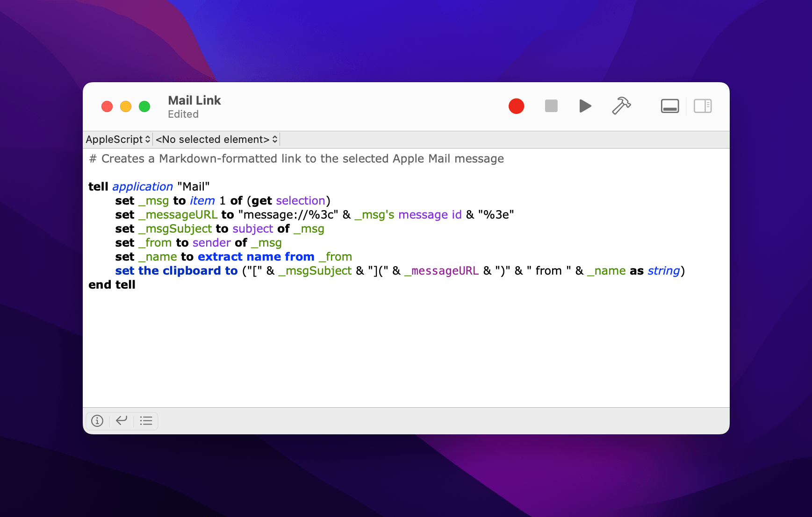Click the extract name from command
The height and width of the screenshot is (517, 812).
pos(256,257)
